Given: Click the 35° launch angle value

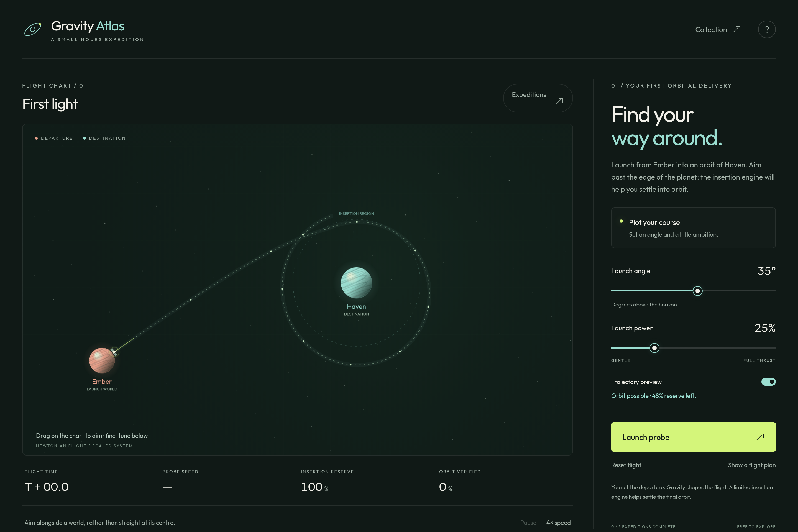Looking at the screenshot, I should click(766, 271).
